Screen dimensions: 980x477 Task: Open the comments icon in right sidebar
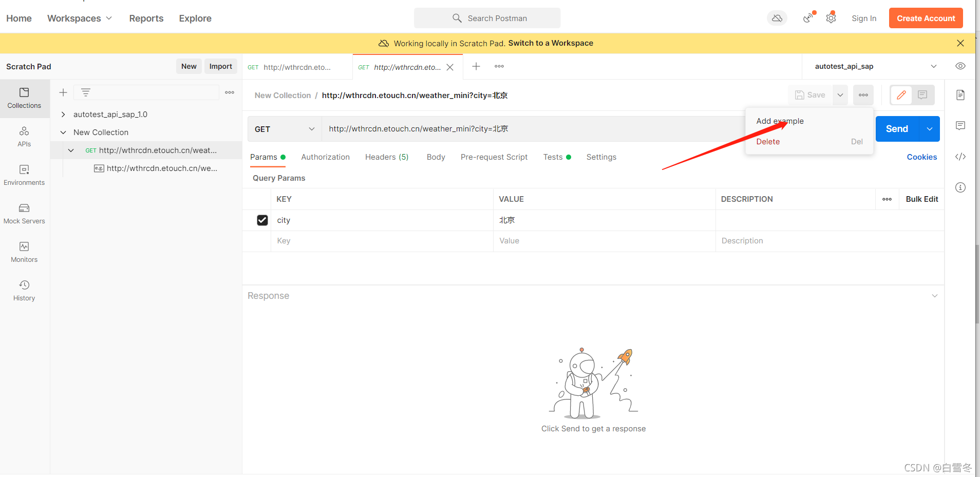point(960,126)
